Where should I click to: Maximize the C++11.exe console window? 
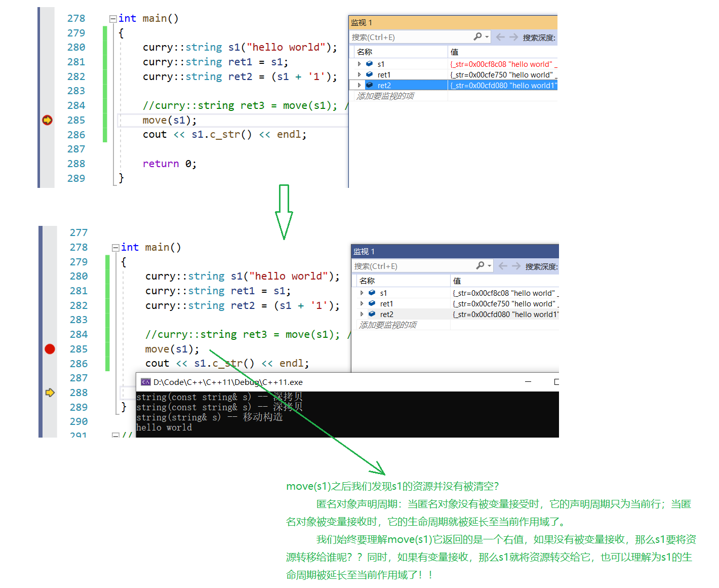556,382
